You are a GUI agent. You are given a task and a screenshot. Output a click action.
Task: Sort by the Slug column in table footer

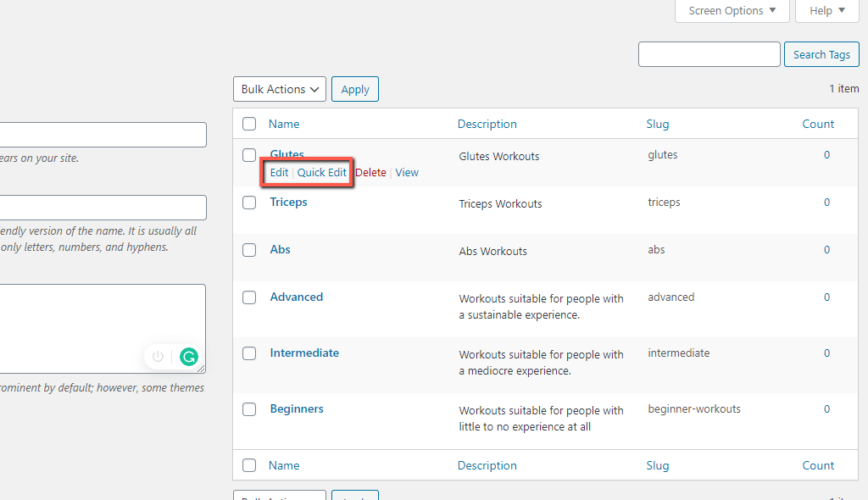(658, 465)
